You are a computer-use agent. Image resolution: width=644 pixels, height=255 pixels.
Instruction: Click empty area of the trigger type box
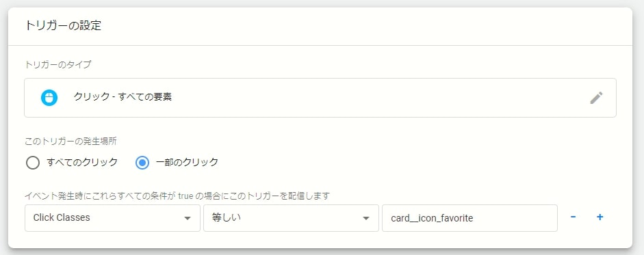coord(370,98)
